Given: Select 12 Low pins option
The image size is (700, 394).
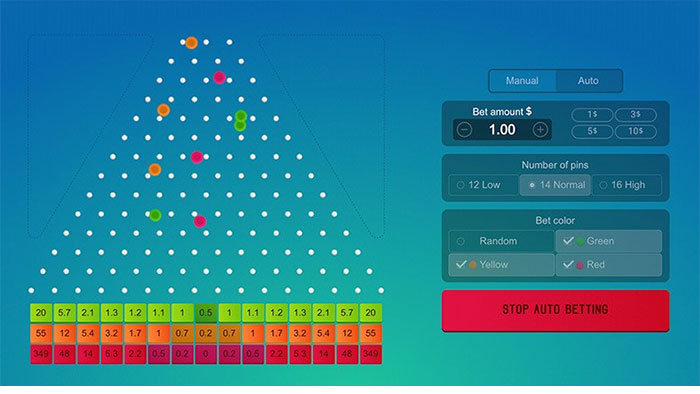Looking at the screenshot, I should click(x=483, y=185).
